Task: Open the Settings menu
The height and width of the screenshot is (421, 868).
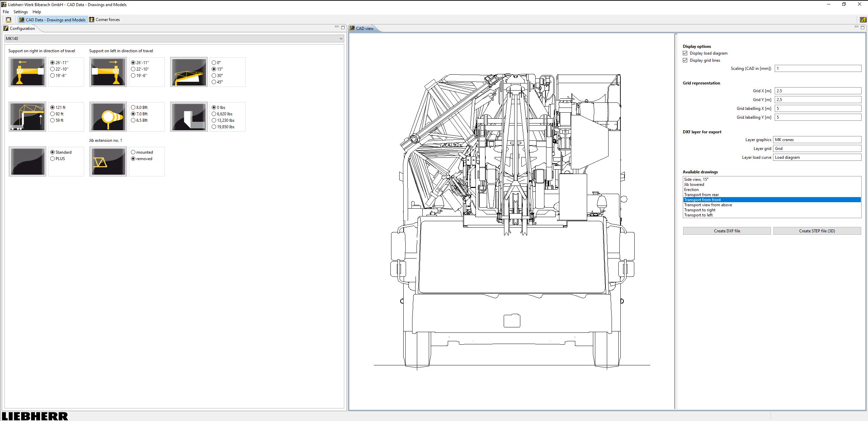Action: point(20,12)
